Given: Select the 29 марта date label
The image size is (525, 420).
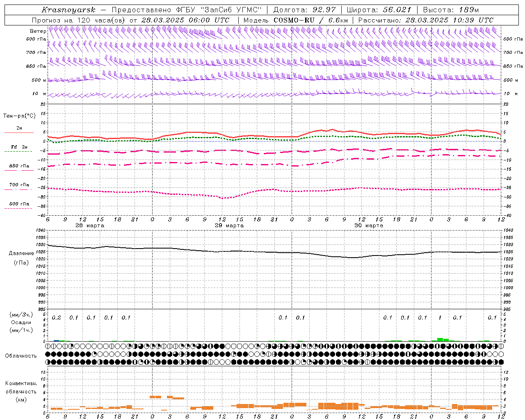Looking at the screenshot, I should [229, 226].
